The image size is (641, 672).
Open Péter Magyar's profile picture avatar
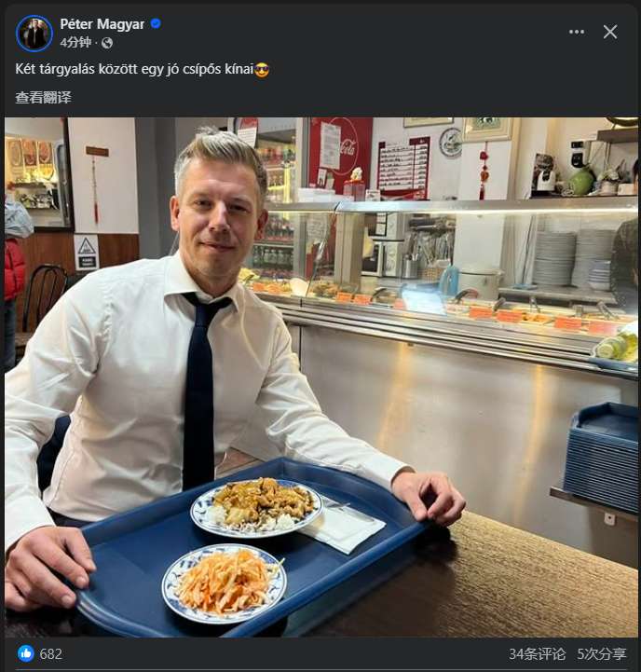coord(34,33)
